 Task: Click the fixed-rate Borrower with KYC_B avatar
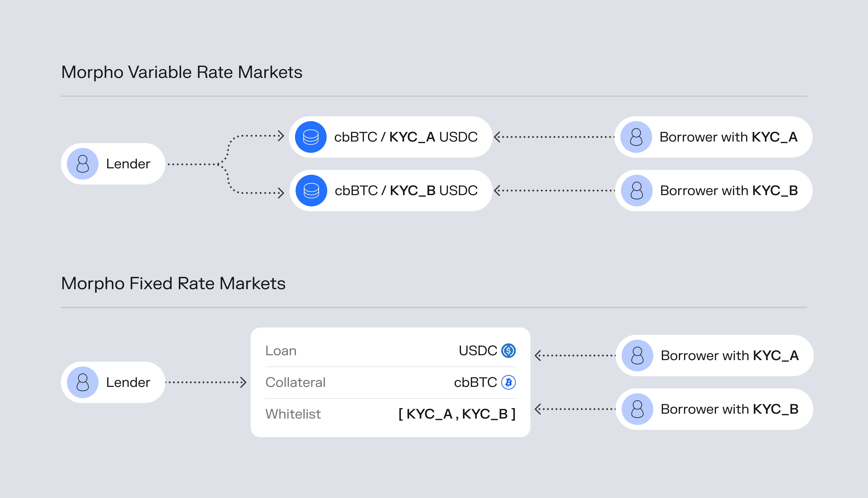(x=638, y=409)
